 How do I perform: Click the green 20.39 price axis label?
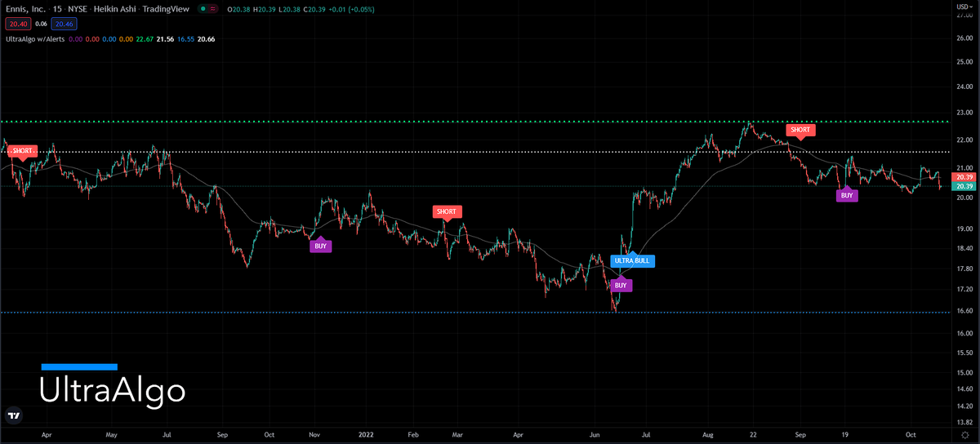[964, 186]
